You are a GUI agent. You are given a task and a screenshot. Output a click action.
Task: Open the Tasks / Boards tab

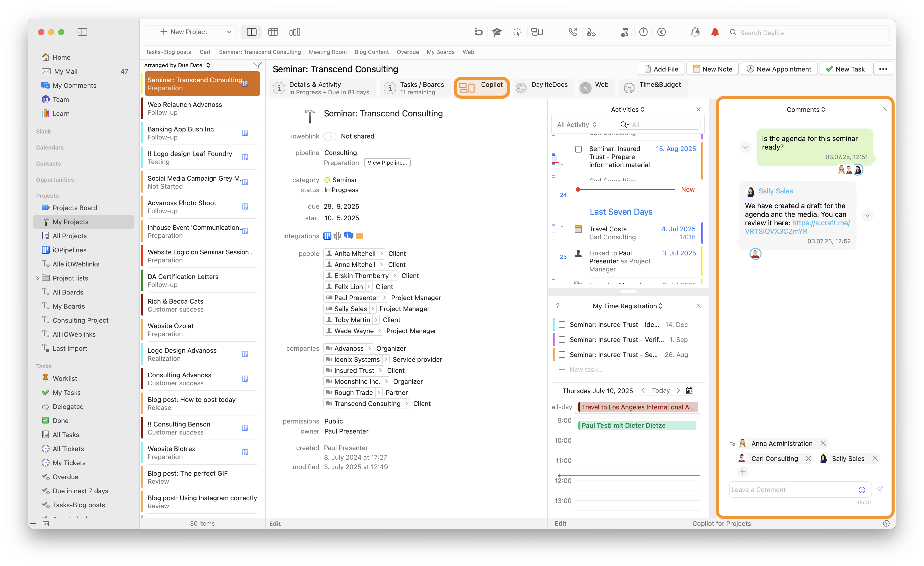pyautogui.click(x=415, y=88)
